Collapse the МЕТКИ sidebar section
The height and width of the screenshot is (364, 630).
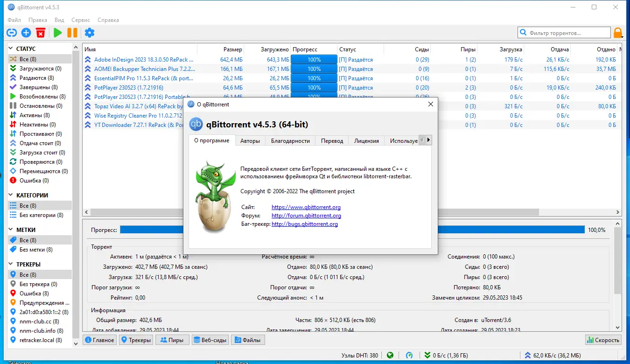click(11, 230)
